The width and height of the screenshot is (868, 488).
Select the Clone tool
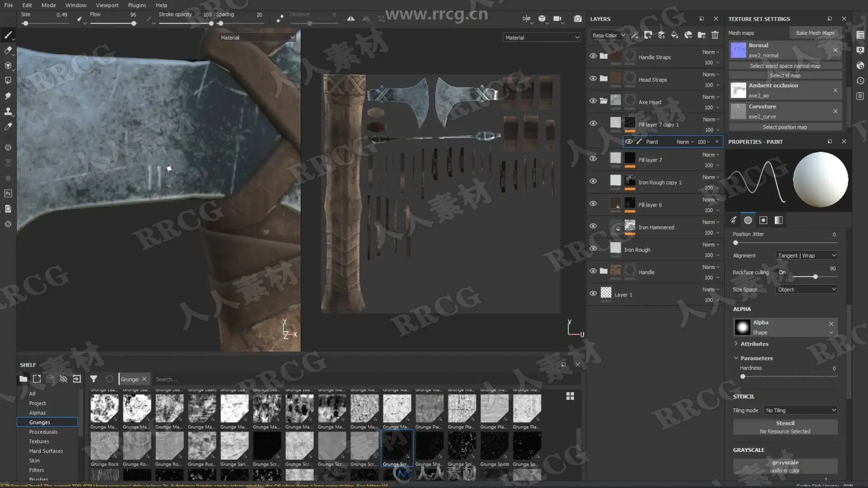[x=8, y=111]
